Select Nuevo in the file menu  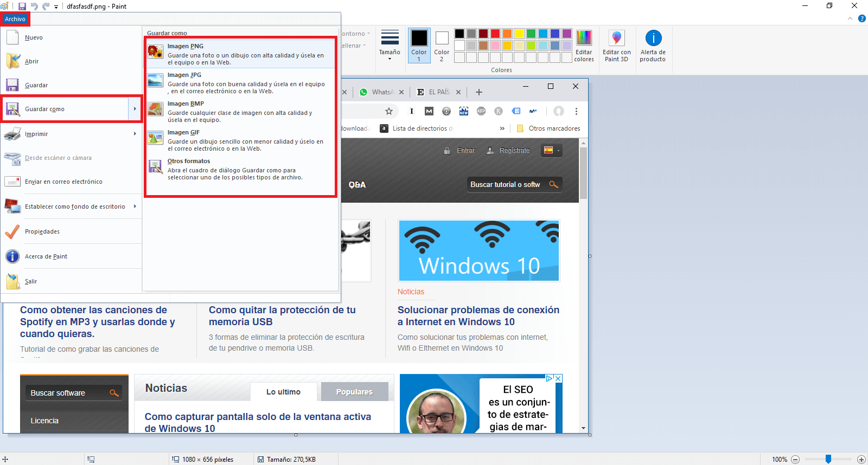(x=71, y=37)
